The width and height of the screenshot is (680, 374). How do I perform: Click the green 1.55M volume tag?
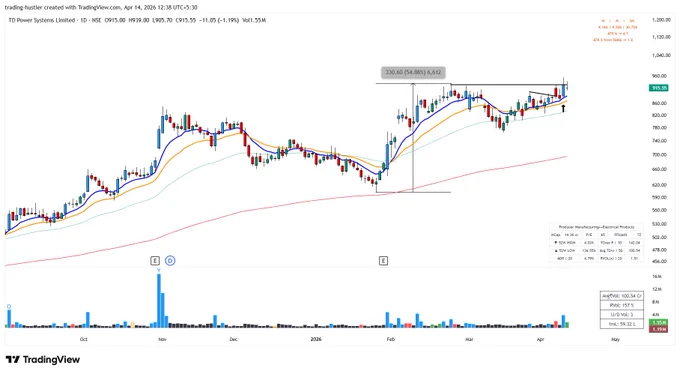click(658, 323)
